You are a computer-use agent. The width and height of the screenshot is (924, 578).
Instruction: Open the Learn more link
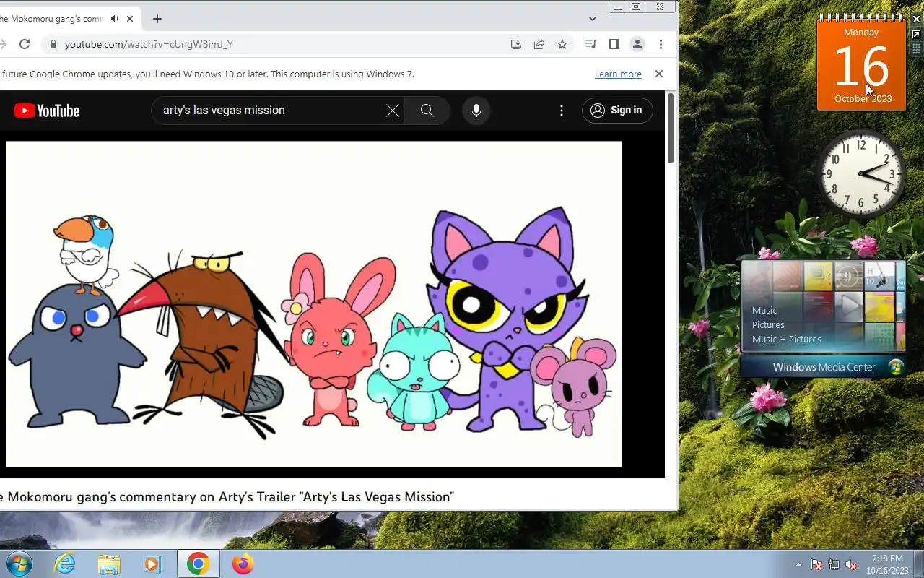pyautogui.click(x=618, y=74)
